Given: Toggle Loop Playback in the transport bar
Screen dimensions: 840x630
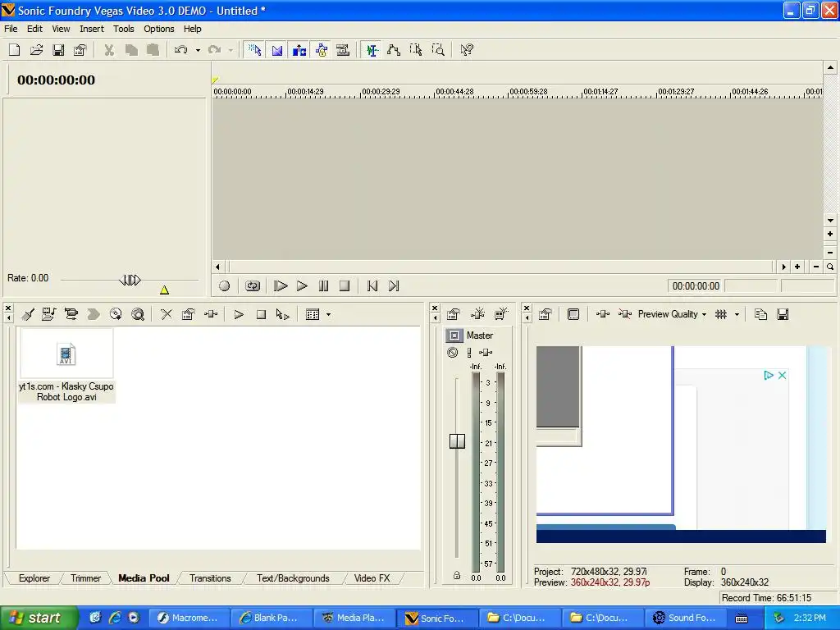Looking at the screenshot, I should point(253,286).
